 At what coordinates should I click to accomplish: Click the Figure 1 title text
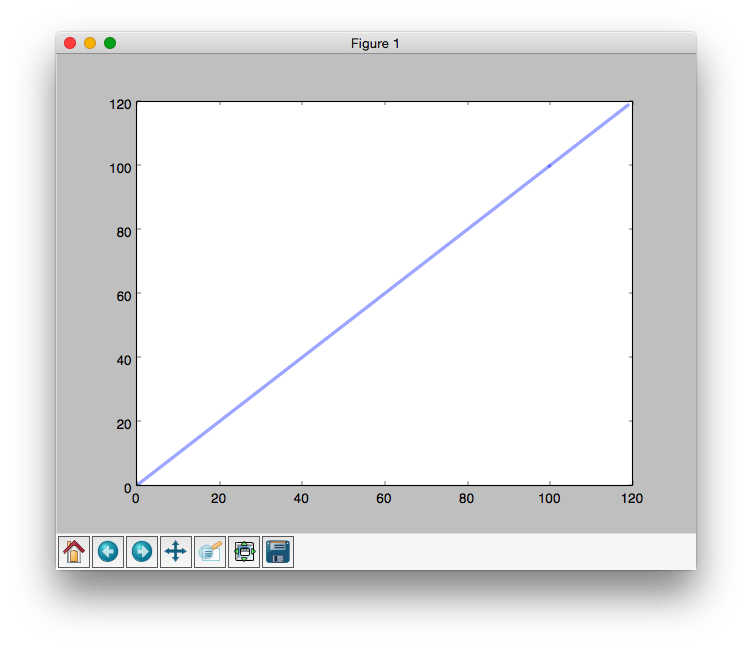pos(375,44)
